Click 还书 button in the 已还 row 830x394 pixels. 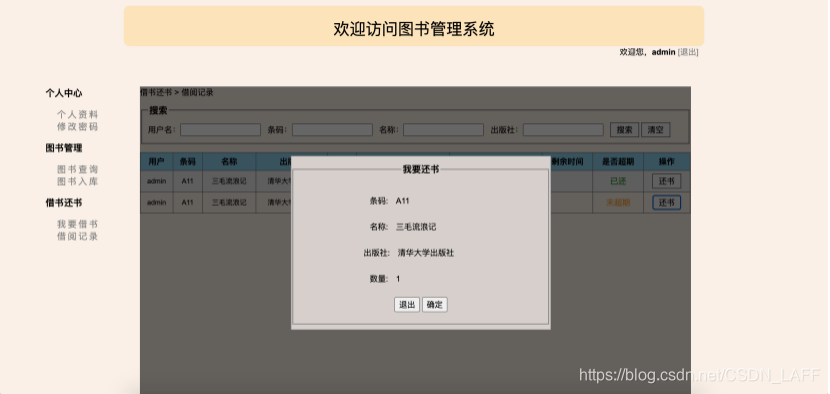666,181
